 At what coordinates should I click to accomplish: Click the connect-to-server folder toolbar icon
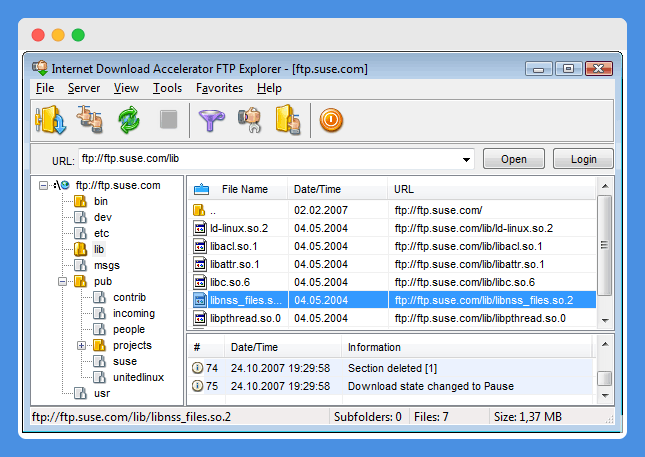[x=50, y=120]
